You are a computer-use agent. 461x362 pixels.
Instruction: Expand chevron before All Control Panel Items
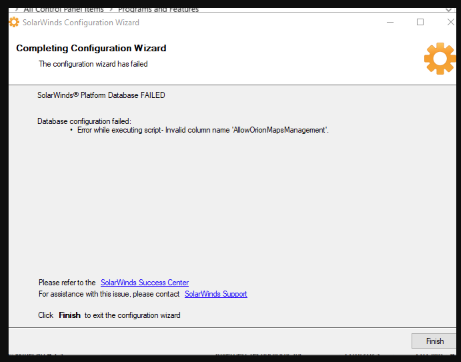16,10
